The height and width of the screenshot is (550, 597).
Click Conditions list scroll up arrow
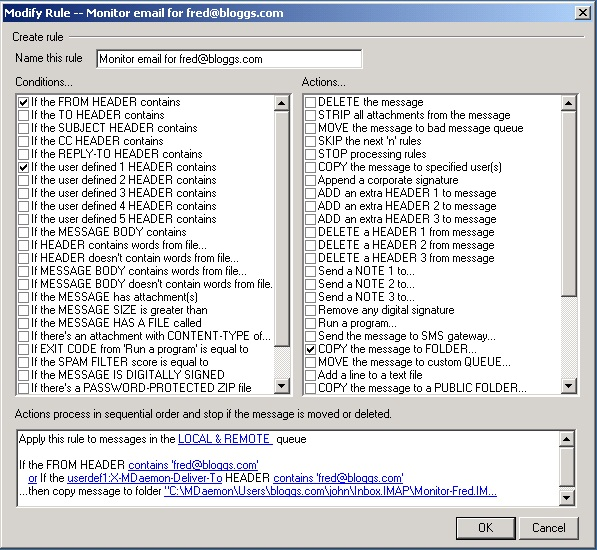click(x=282, y=103)
